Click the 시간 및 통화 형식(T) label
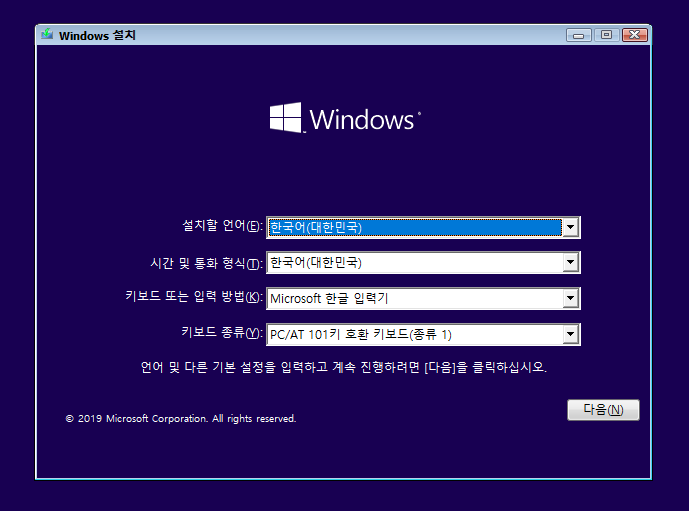 tap(207, 263)
